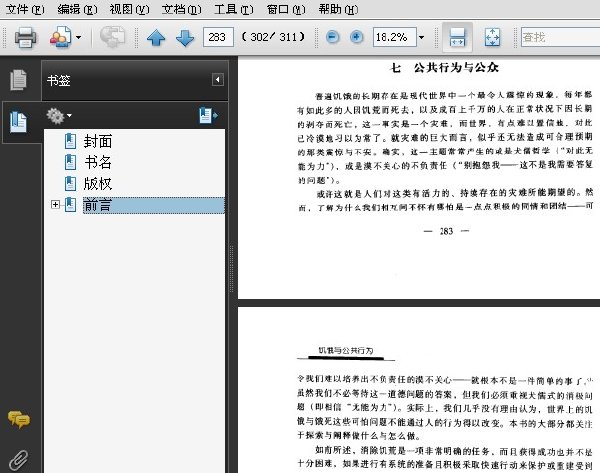
Task: Click the running header 饥饿与公共行为
Action: (x=346, y=351)
